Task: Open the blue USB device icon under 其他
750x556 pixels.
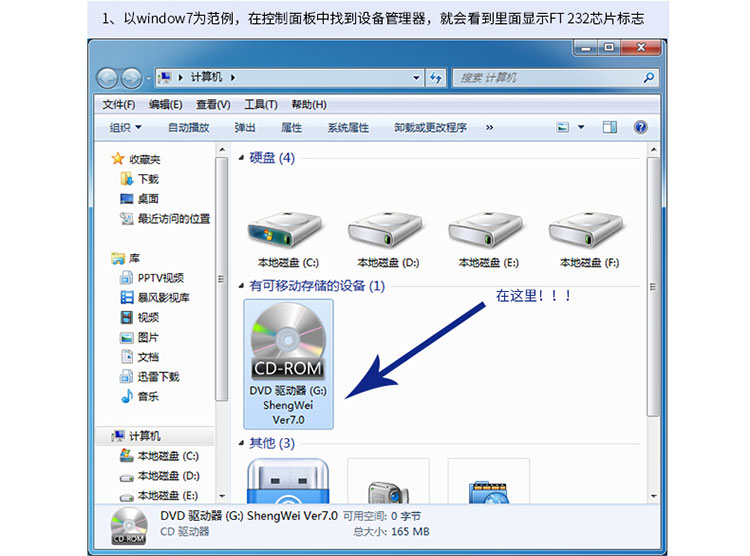Action: click(x=289, y=485)
